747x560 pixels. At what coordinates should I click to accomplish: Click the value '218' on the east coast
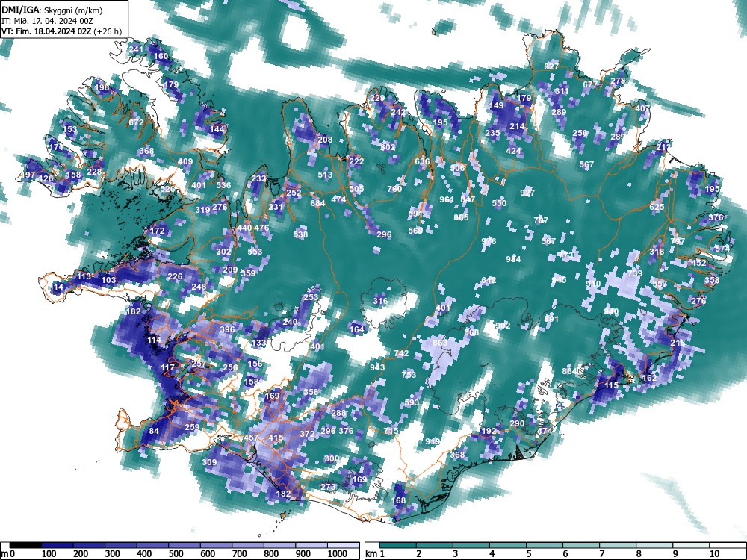tap(678, 343)
